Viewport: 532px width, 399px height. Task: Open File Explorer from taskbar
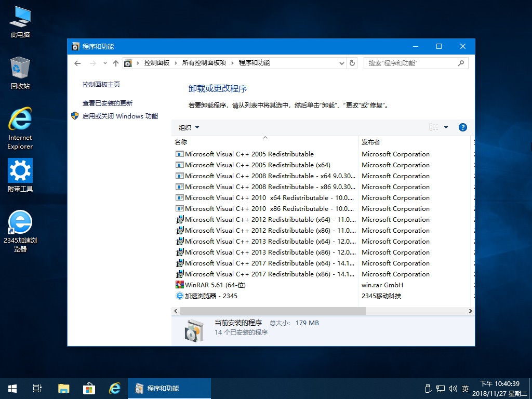[63, 389]
